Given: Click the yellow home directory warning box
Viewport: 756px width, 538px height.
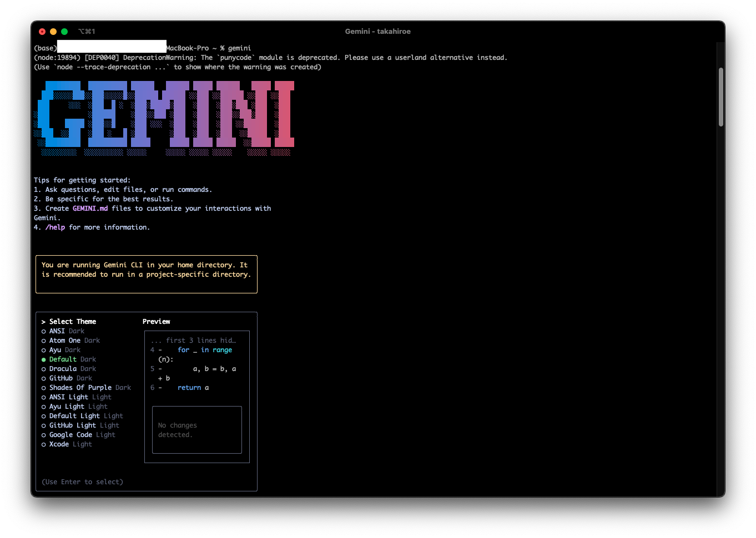Looking at the screenshot, I should pos(147,273).
